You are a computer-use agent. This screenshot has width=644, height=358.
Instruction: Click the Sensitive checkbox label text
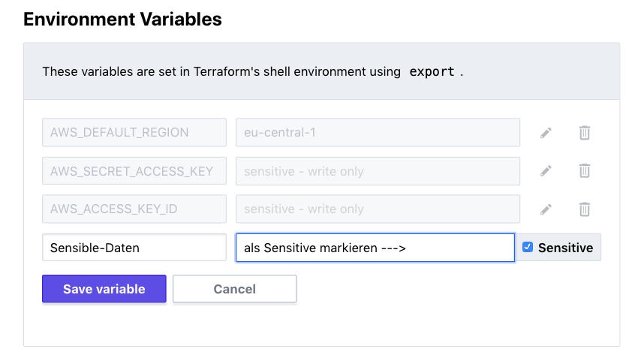click(565, 248)
